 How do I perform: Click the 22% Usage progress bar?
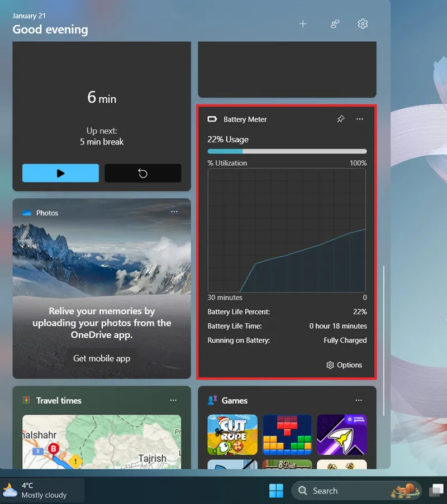pyautogui.click(x=287, y=151)
